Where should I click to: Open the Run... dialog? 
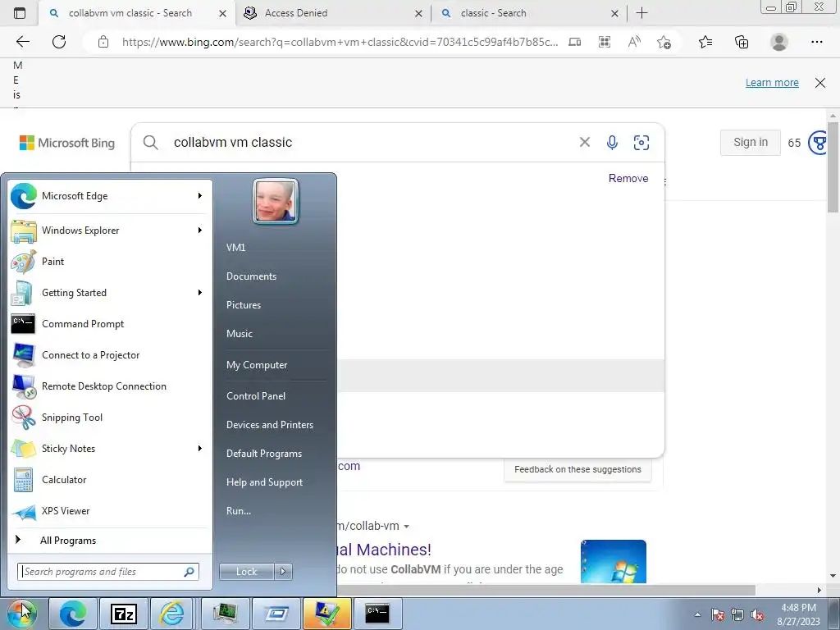coord(239,511)
